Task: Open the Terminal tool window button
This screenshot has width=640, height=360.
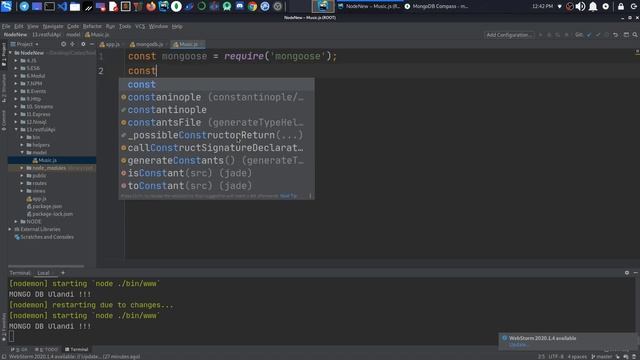Action: click(x=76, y=349)
